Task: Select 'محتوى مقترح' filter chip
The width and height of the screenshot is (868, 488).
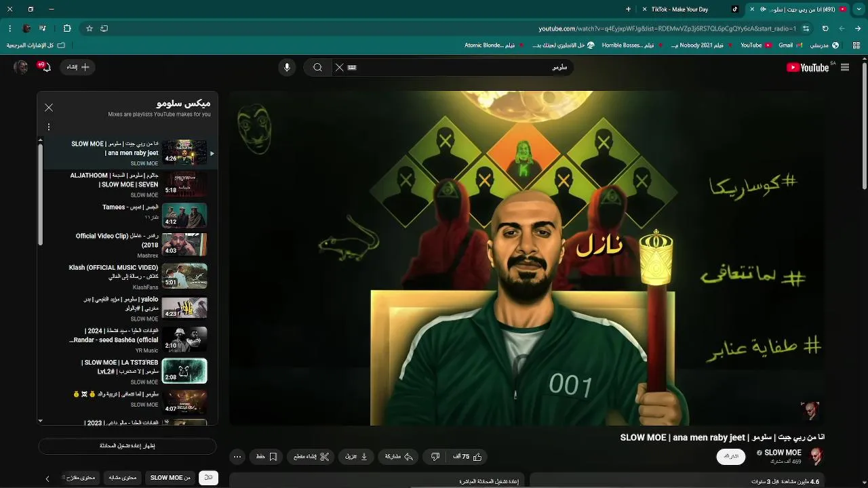Action: [80, 478]
